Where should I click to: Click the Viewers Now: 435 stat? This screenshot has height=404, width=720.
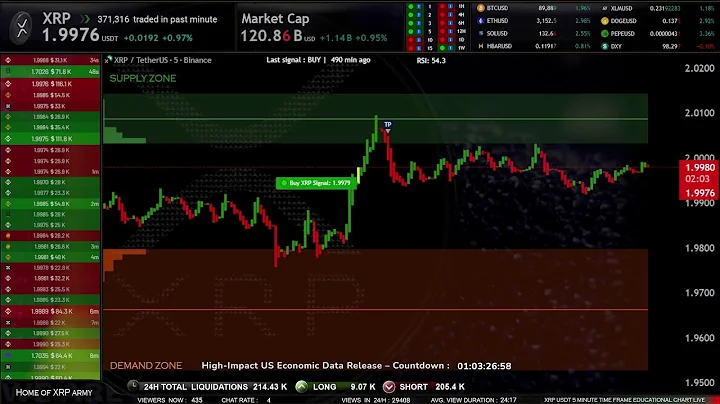170,400
